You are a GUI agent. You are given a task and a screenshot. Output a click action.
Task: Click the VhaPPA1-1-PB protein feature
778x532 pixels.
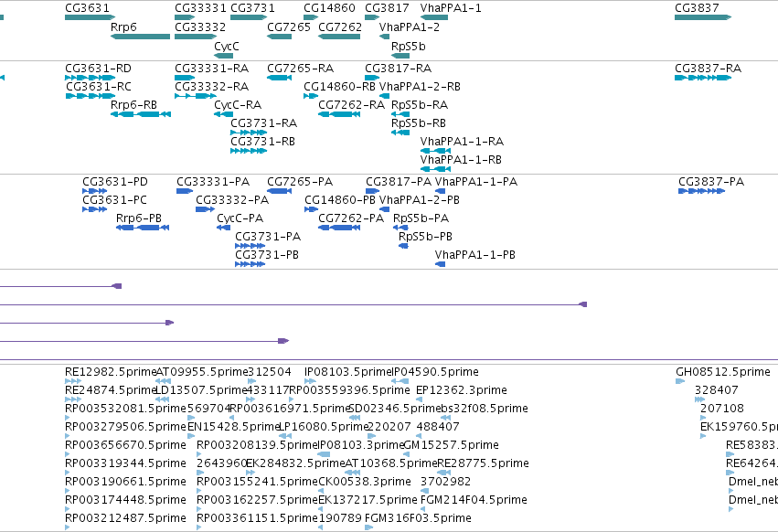[440, 264]
